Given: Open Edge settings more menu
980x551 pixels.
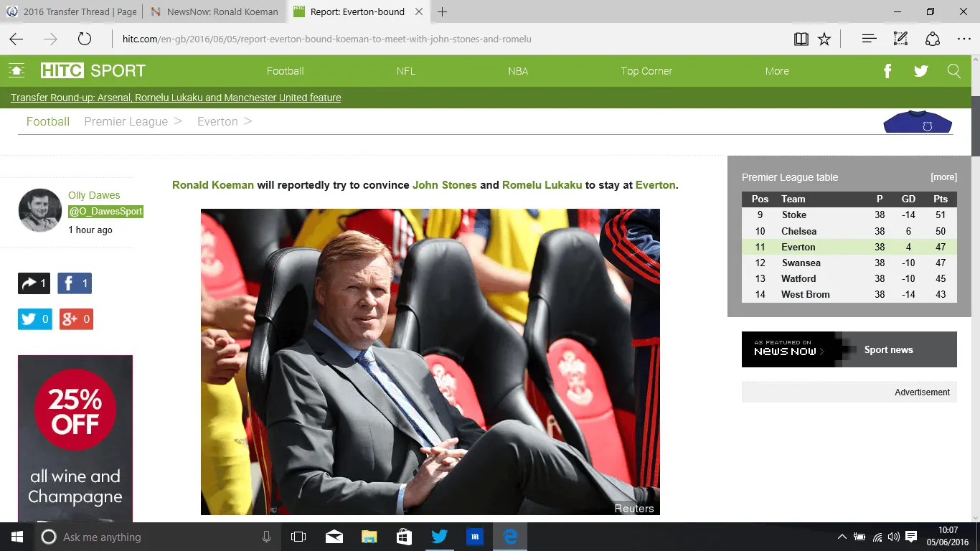Looking at the screenshot, I should (963, 39).
